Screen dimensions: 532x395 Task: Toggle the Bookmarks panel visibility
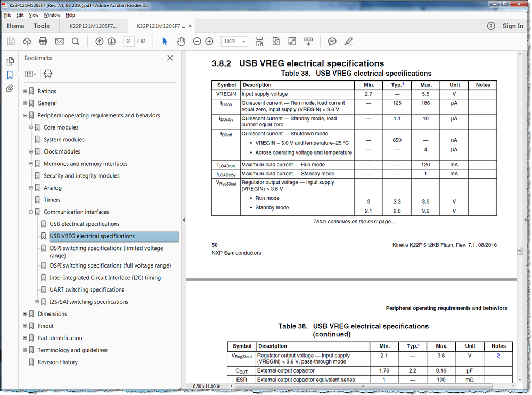point(10,75)
